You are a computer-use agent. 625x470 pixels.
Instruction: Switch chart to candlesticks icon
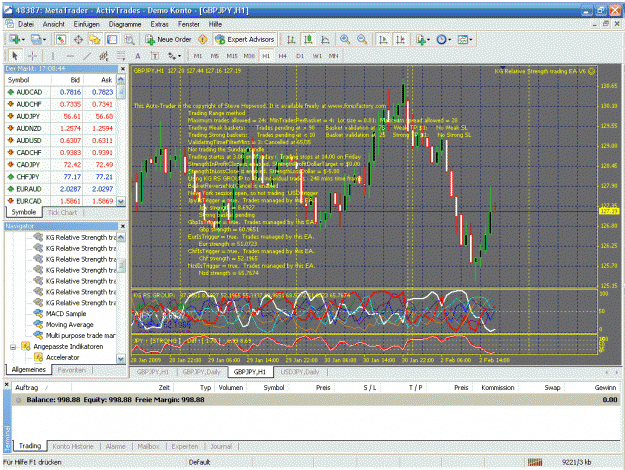[308, 39]
